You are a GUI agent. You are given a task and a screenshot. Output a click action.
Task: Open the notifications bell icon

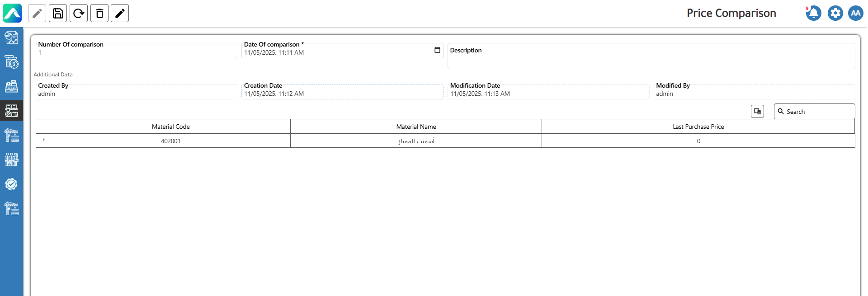point(813,13)
